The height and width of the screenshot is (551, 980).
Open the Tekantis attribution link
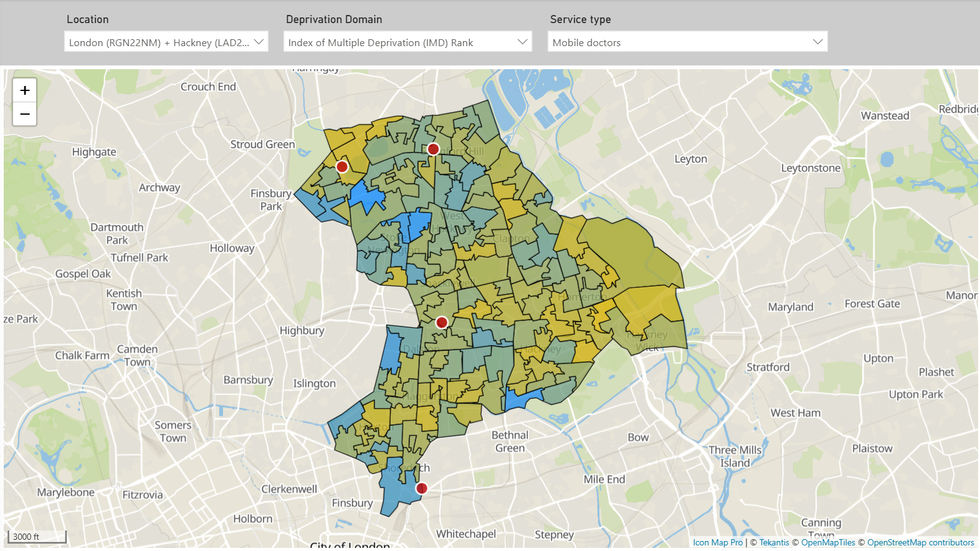coord(774,542)
